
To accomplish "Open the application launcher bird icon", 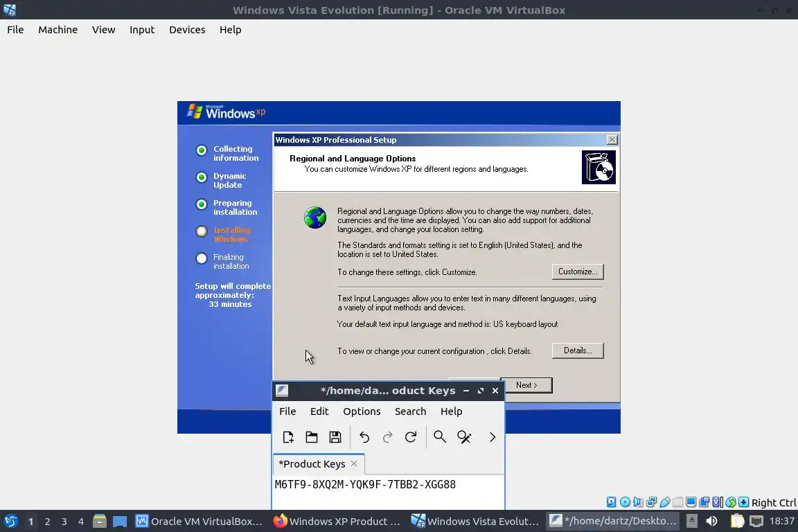I will point(10,522).
